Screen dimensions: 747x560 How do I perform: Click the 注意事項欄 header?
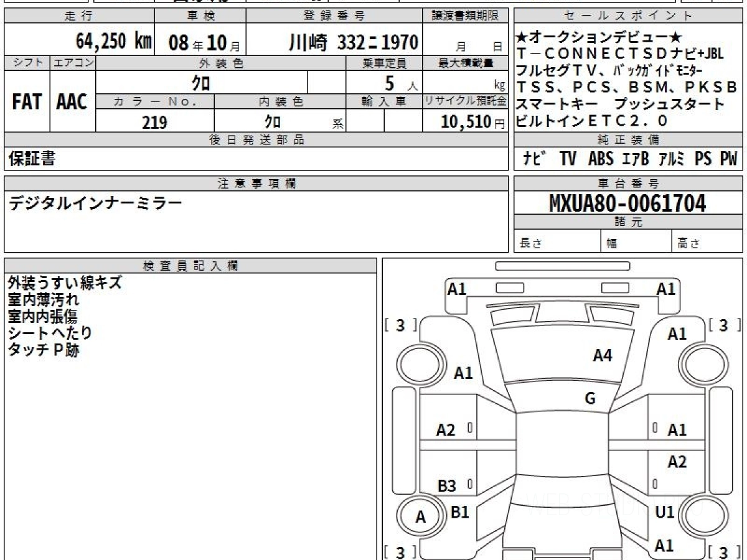coord(256,183)
